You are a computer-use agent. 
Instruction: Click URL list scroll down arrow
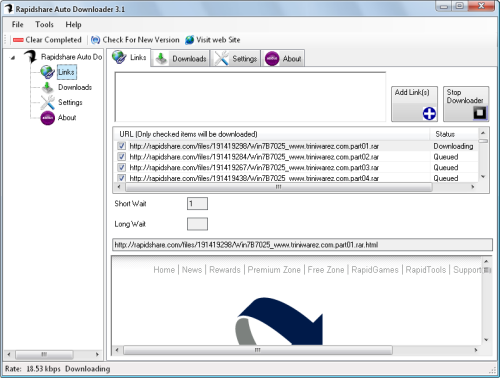(x=483, y=177)
